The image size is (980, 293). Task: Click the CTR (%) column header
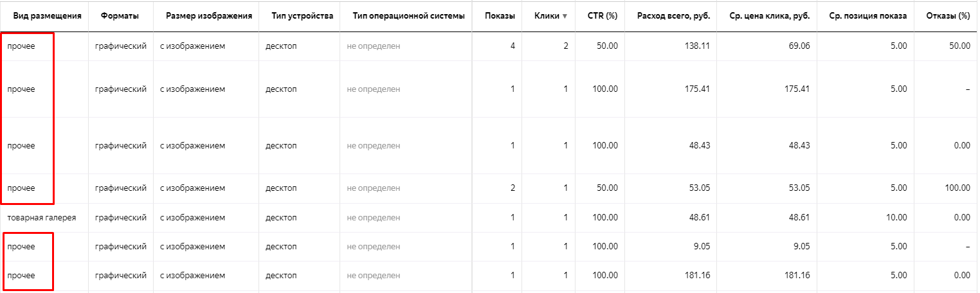tap(603, 15)
